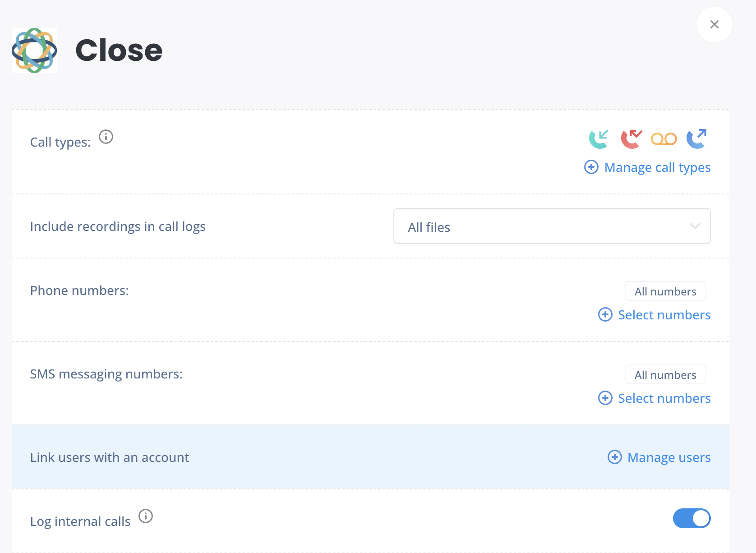Click the incoming call type icon

tap(599, 139)
